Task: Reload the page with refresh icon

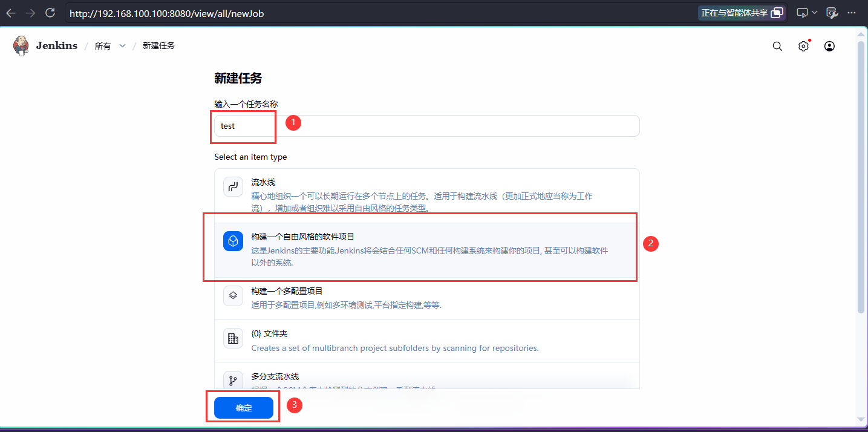Action: [x=50, y=13]
